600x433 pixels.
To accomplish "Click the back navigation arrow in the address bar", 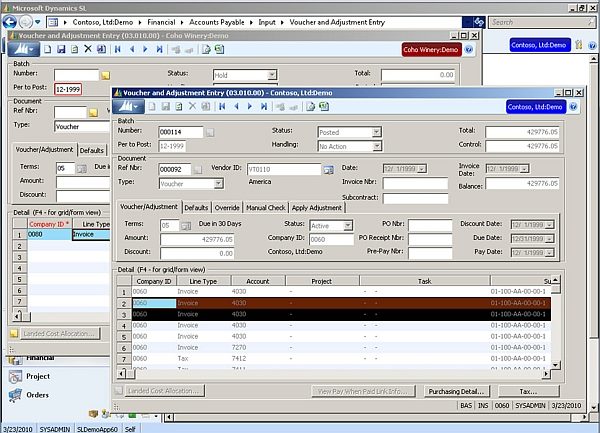I will [x=12, y=20].
